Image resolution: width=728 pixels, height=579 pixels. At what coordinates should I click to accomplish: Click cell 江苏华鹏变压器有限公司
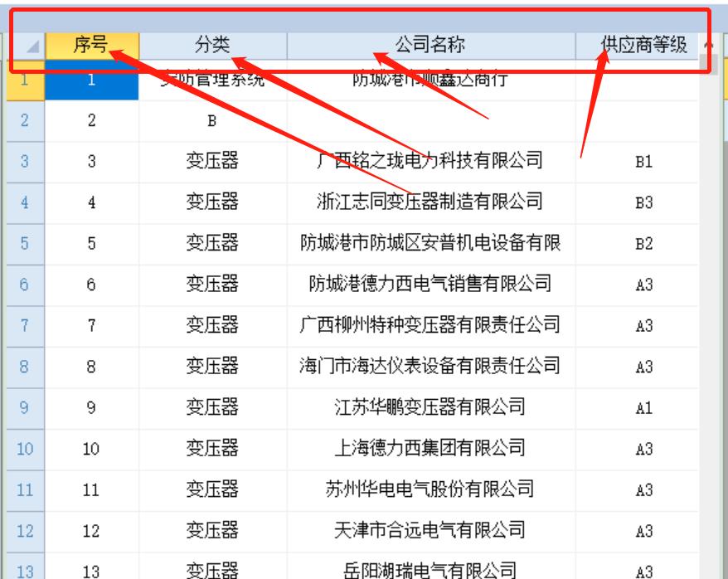(x=431, y=407)
